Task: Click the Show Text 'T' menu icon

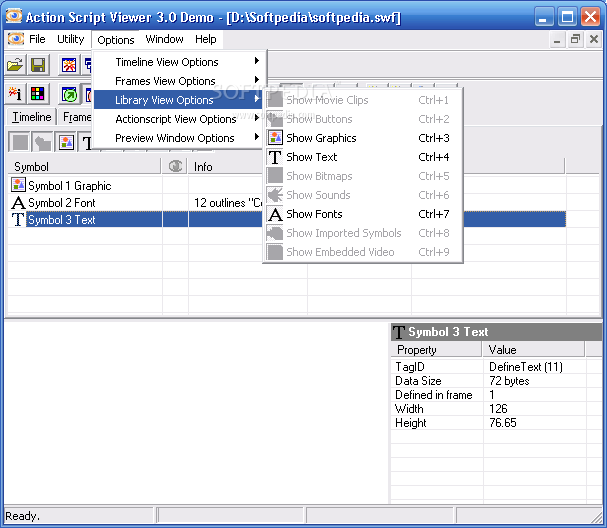Action: pyautogui.click(x=275, y=157)
